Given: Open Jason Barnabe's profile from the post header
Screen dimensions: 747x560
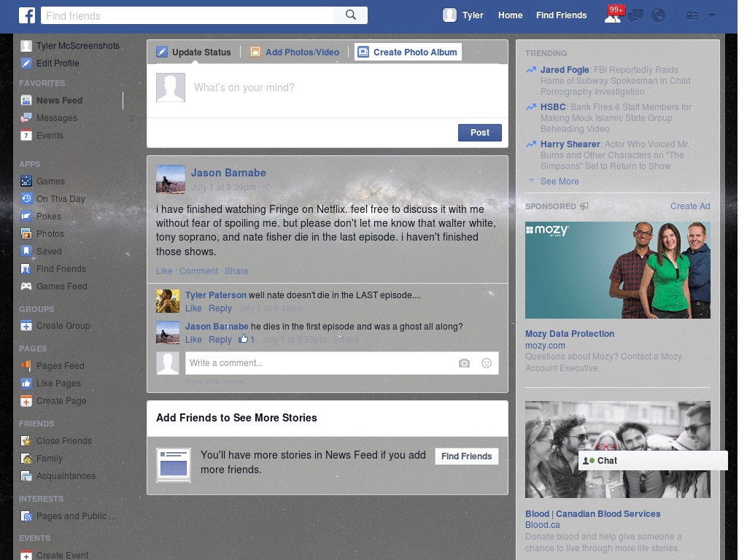Looking at the screenshot, I should tap(228, 173).
